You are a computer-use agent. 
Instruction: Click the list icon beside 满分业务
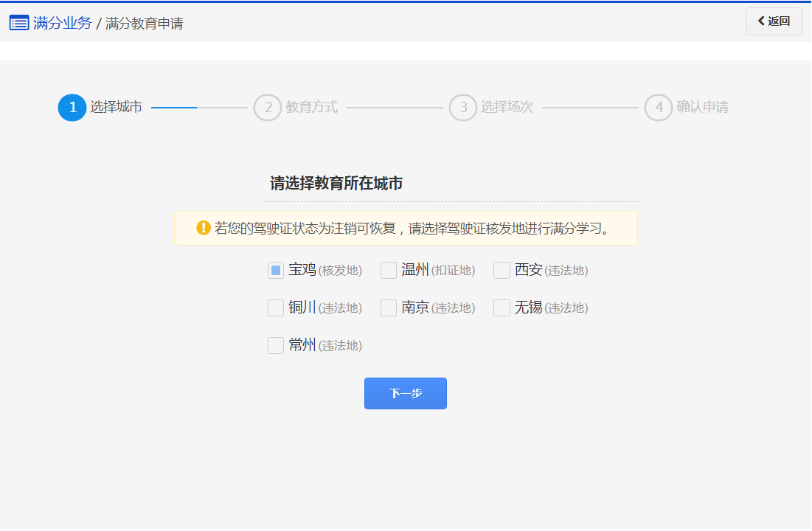[19, 23]
